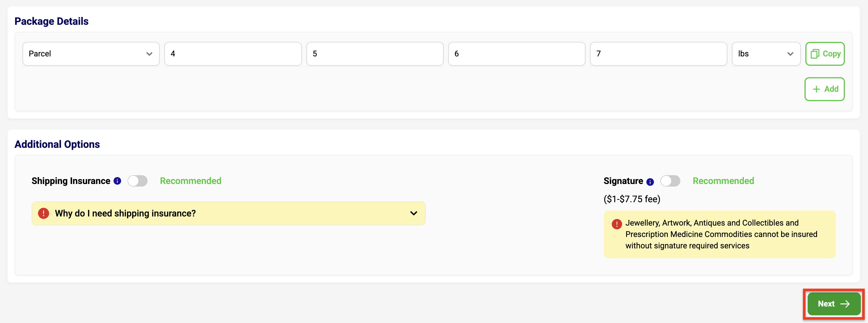Click the Additional Options heading
868x323 pixels.
point(57,144)
